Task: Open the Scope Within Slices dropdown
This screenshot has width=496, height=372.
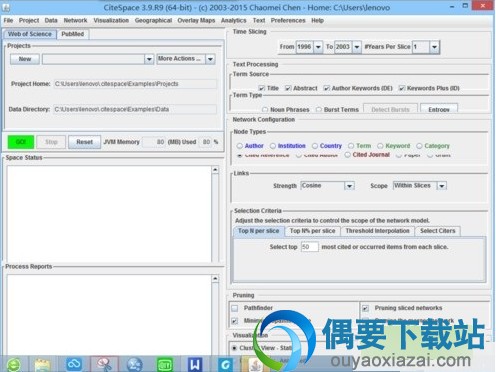Action: [442, 186]
